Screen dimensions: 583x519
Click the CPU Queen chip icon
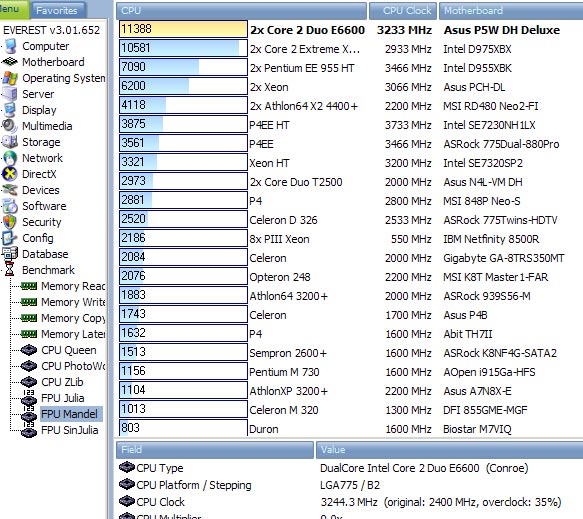pos(29,350)
